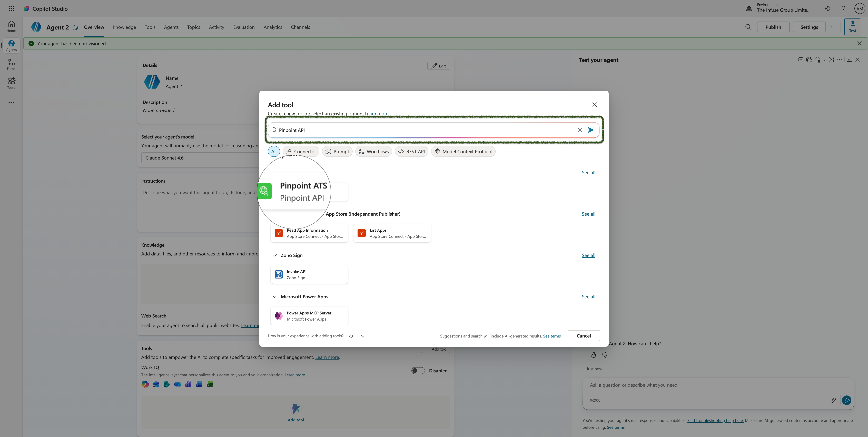This screenshot has height=437, width=868.
Task: Click the Test pin button
Action: point(853,27)
